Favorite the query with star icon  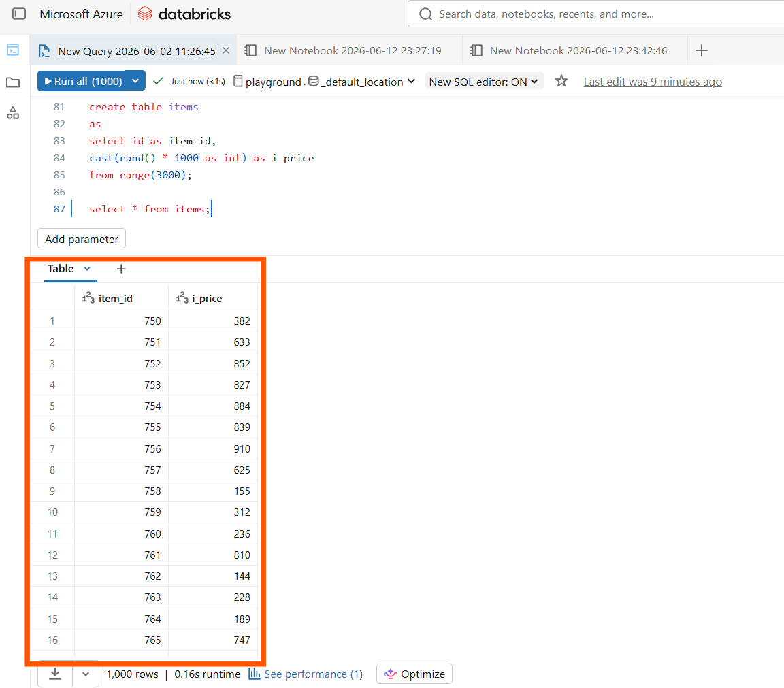tap(561, 81)
